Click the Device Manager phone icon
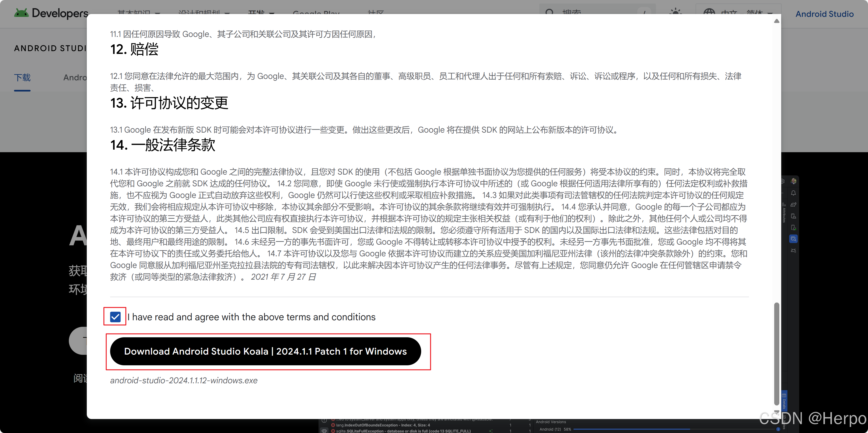Screen dimensions: 868x433 tap(794, 216)
